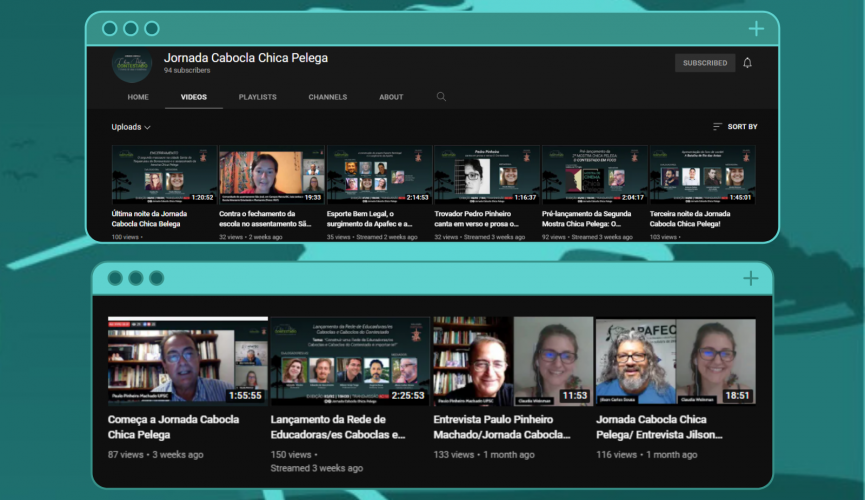Switch to the Home tab
Screen dimensions: 865x500
pyautogui.click(x=138, y=97)
